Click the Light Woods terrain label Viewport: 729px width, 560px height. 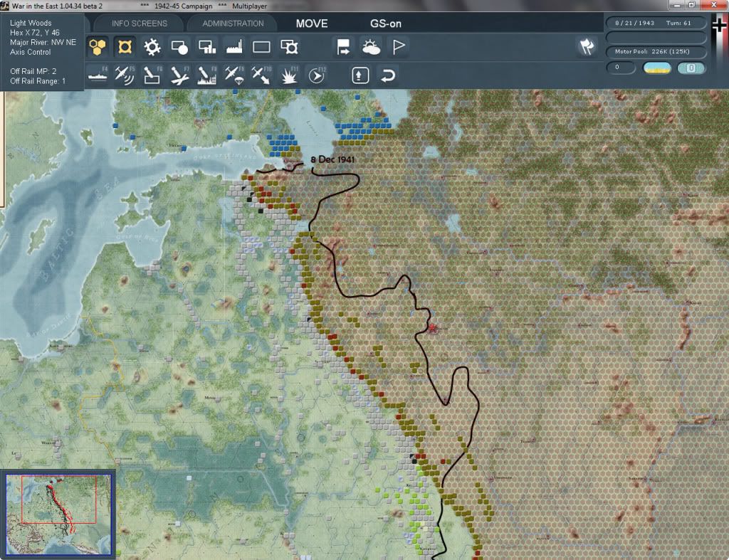(x=31, y=23)
